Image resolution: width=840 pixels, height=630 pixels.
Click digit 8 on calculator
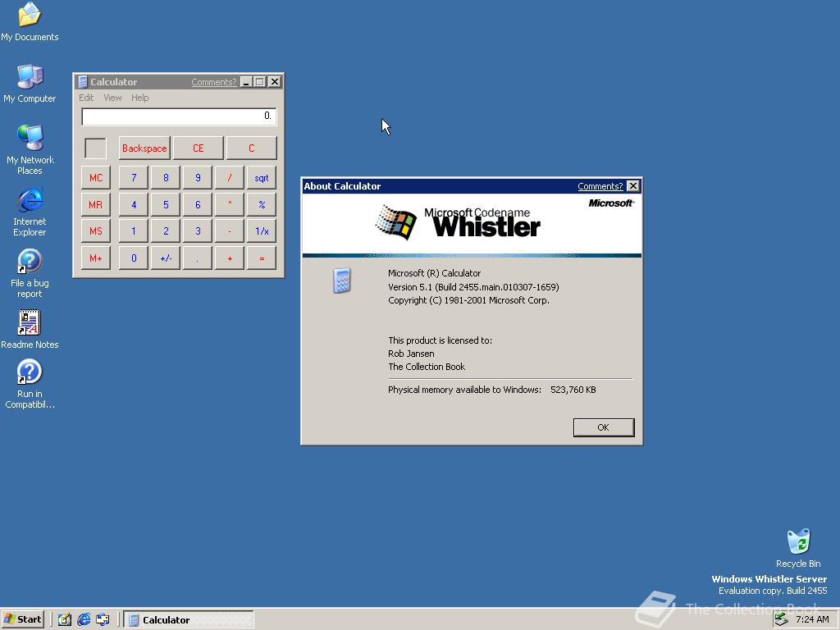coord(166,178)
